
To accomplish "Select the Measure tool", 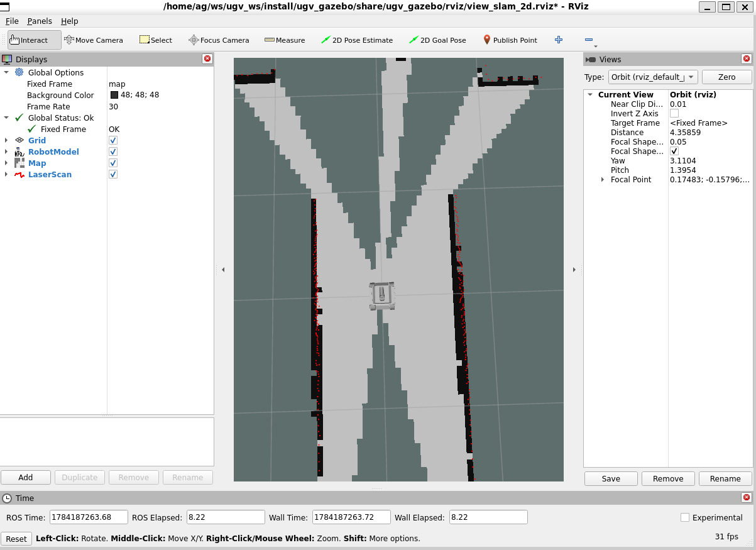I will coord(285,40).
